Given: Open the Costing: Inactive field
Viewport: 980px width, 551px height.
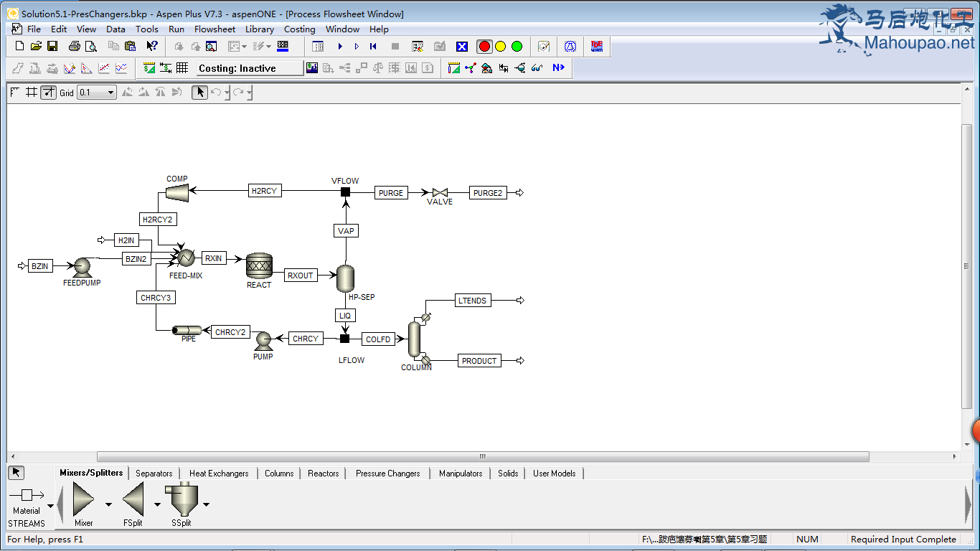Looking at the screenshot, I should pos(250,68).
